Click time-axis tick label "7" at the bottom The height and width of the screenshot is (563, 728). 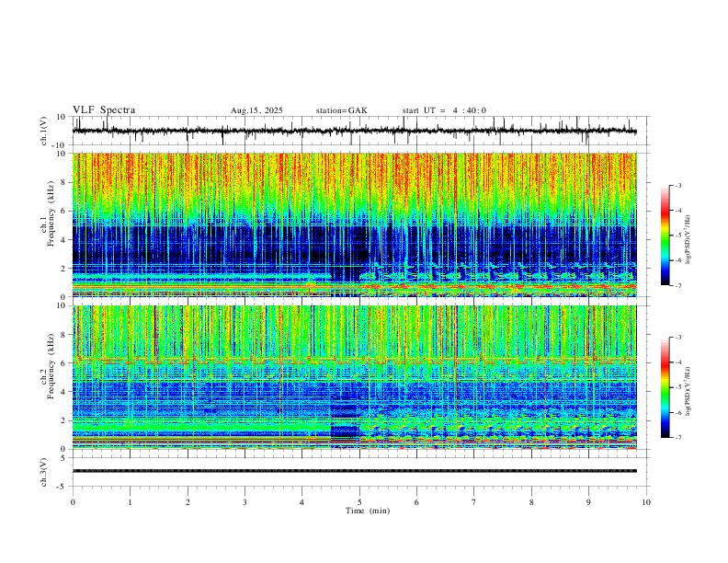pos(474,502)
